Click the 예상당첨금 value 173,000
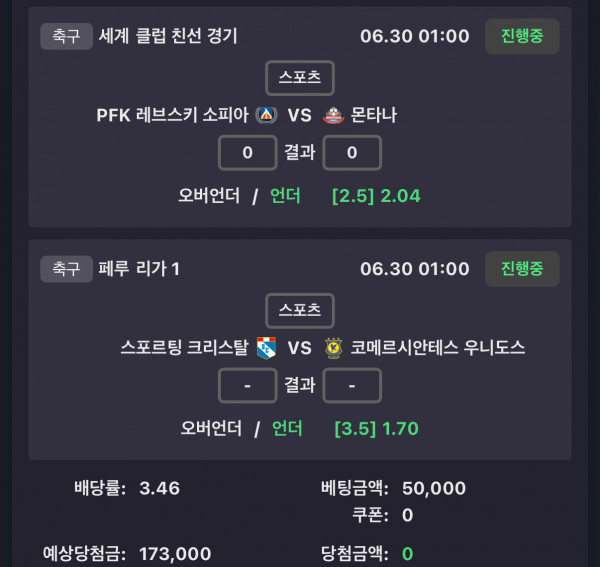This screenshot has width=600, height=567. [x=175, y=554]
